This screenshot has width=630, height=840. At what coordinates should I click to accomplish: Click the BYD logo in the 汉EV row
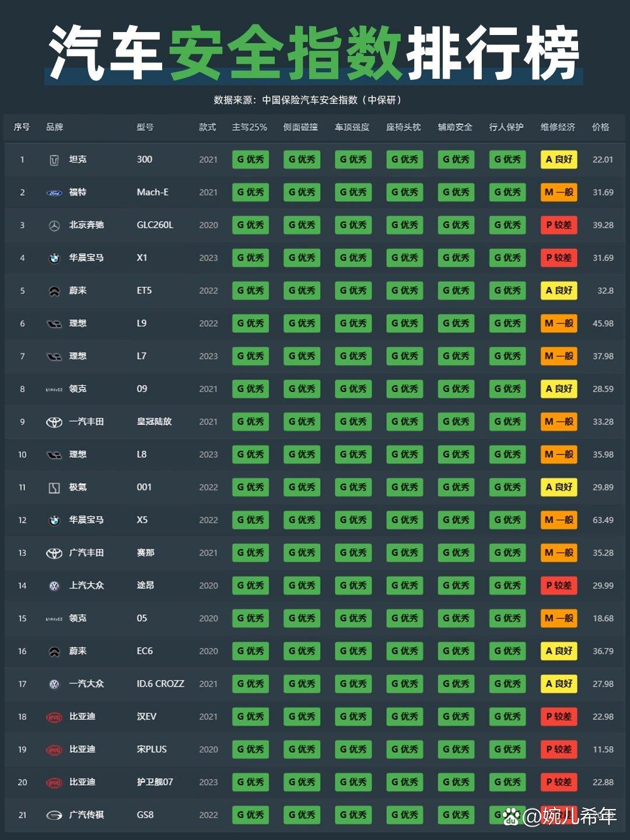[54, 717]
